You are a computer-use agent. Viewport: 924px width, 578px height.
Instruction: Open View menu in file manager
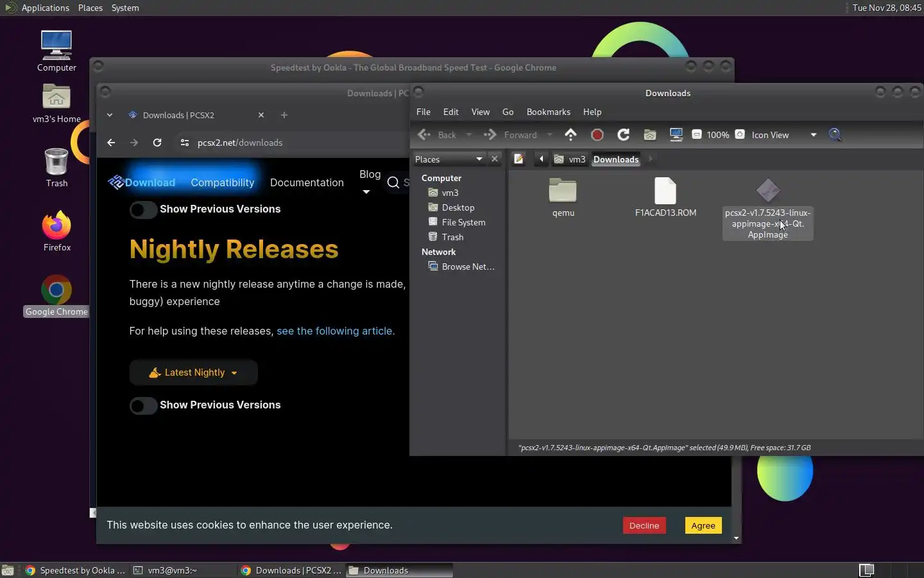coord(480,112)
